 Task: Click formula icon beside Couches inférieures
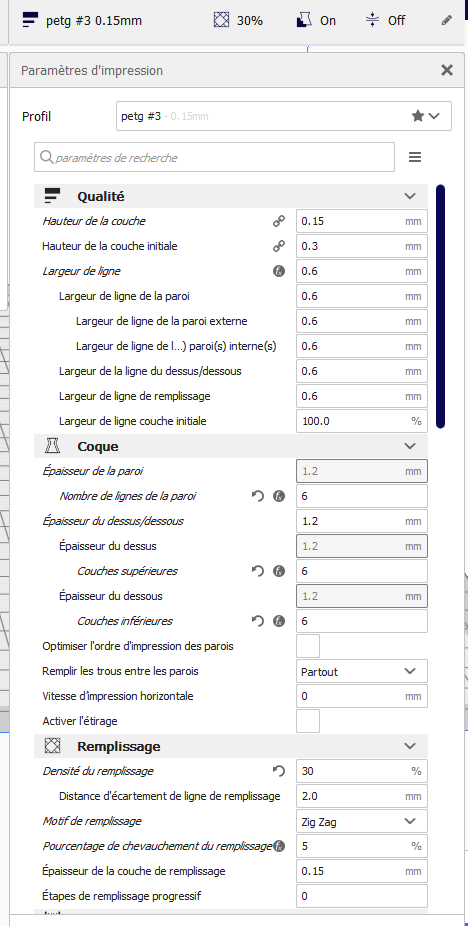[279, 621]
